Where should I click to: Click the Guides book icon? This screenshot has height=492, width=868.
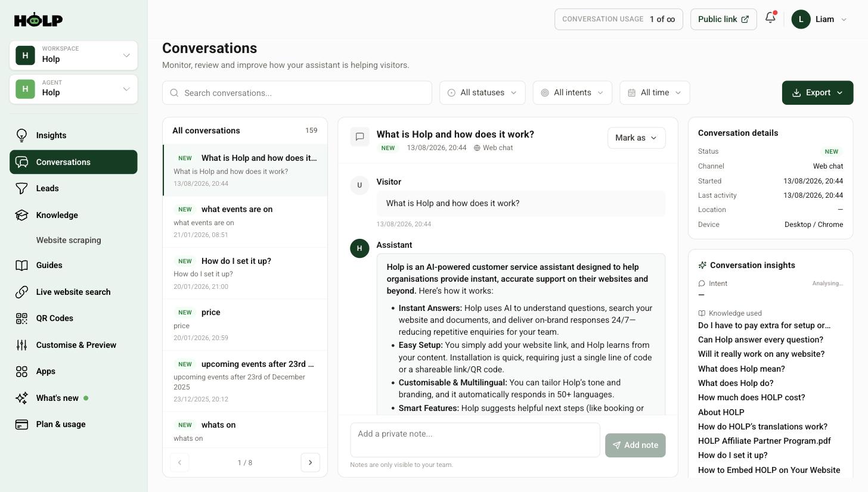tap(21, 265)
